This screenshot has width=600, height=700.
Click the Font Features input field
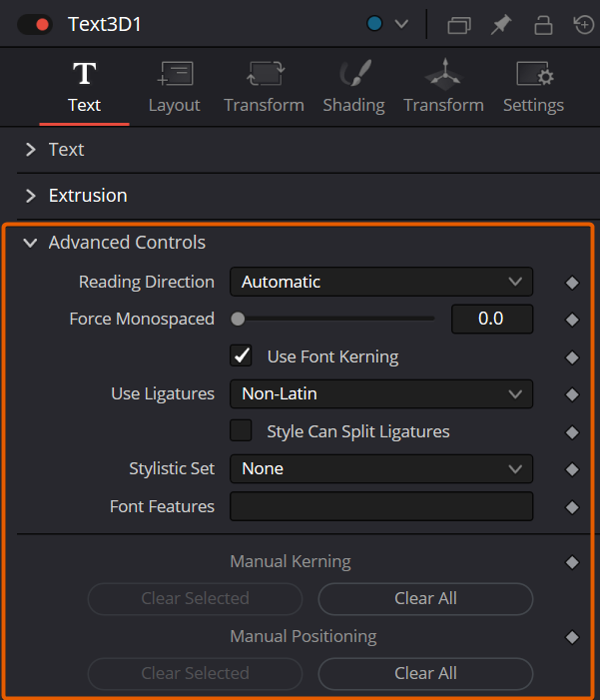pos(381,506)
